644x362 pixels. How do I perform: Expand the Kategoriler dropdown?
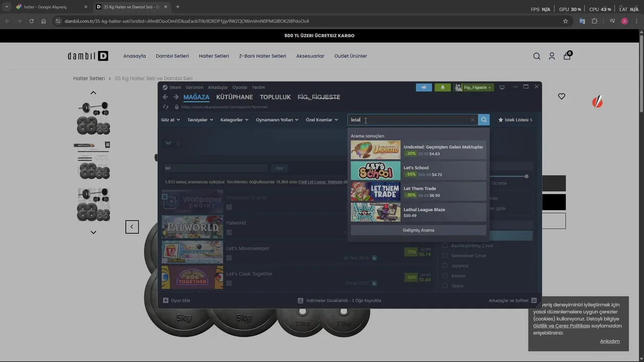tap(234, 120)
